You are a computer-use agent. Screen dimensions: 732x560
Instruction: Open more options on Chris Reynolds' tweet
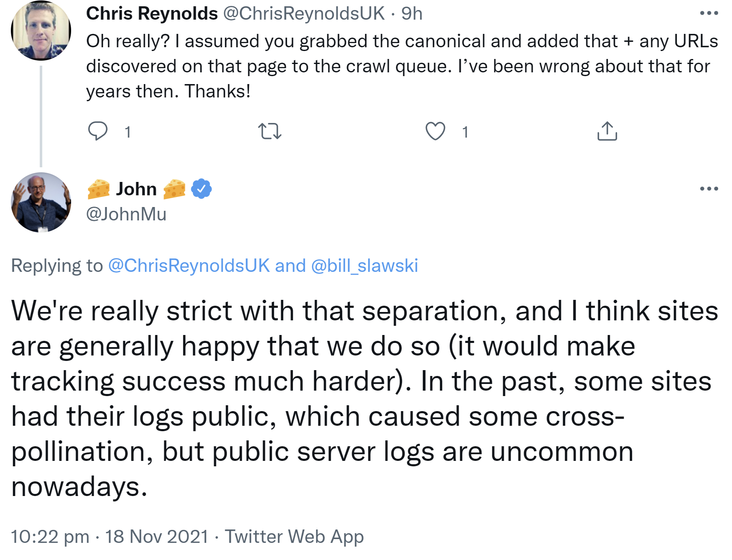pos(709,13)
